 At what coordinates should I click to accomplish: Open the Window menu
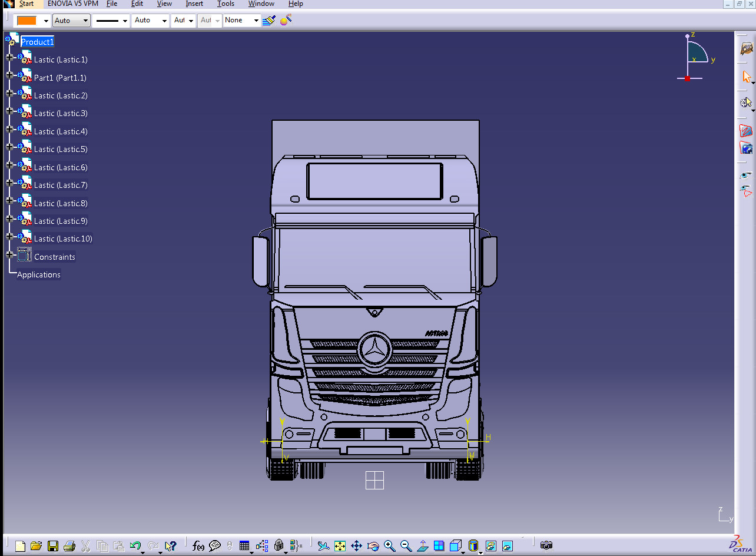point(261,4)
